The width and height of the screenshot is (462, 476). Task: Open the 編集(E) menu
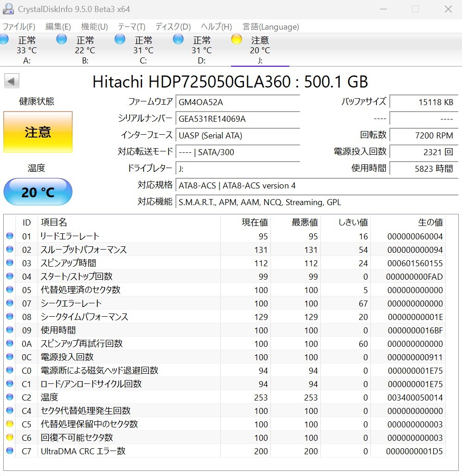58,27
